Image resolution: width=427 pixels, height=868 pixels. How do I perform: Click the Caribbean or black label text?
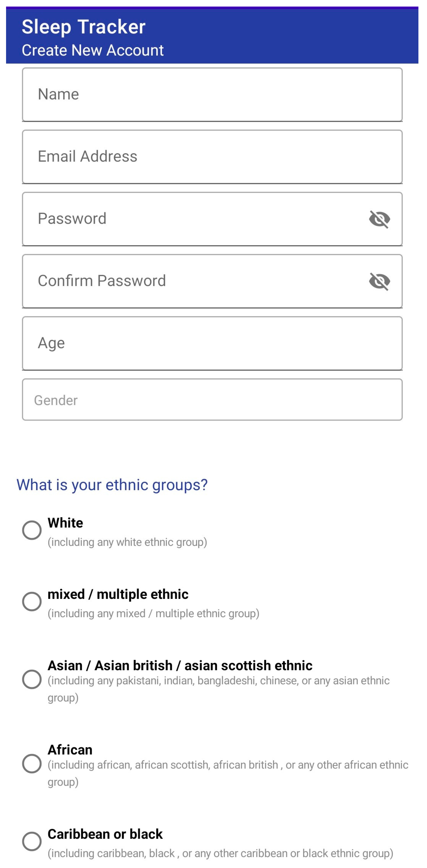tap(105, 834)
